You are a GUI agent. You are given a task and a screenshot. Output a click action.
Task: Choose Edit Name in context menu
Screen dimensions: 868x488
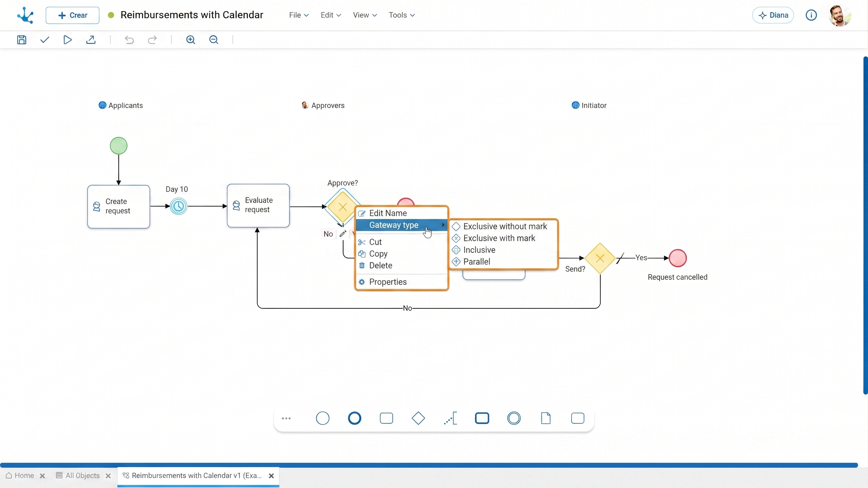tap(402, 213)
